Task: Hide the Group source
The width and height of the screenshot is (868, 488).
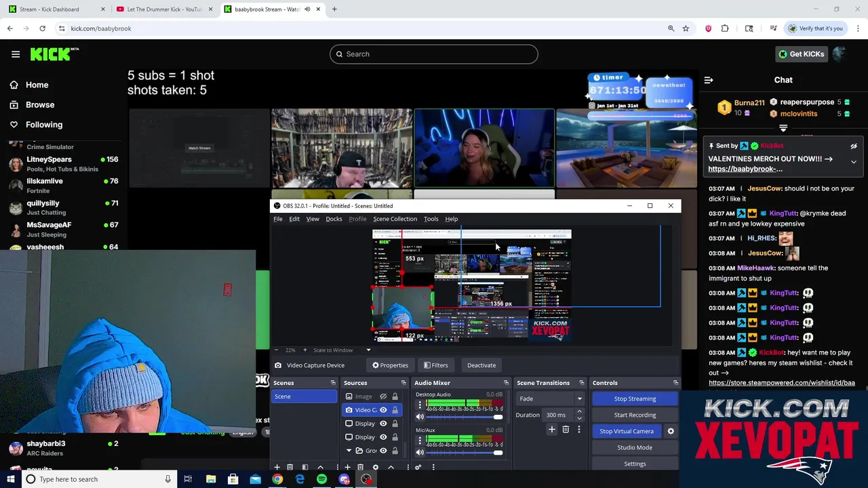Action: 383,451
